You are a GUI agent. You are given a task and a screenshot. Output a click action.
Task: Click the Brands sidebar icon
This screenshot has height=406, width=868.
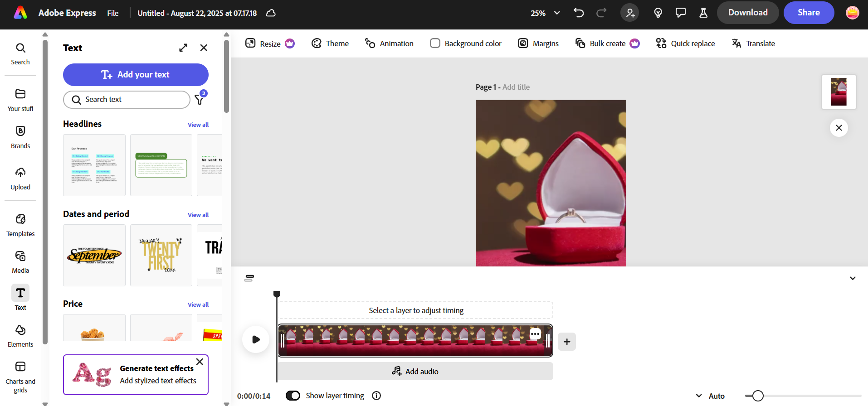20,137
